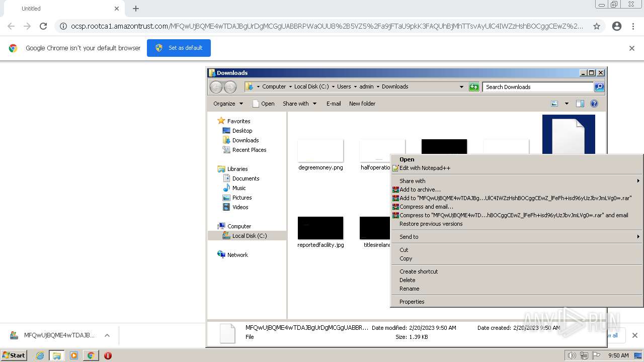Open the Windows Start menu
Image resolution: width=644 pixels, height=362 pixels.
click(x=14, y=355)
